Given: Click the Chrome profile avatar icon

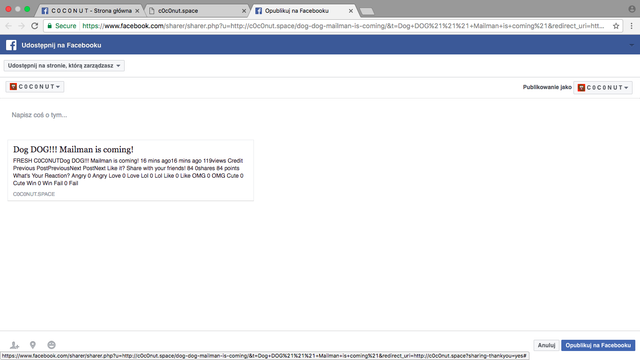Looking at the screenshot, I should point(632,9).
